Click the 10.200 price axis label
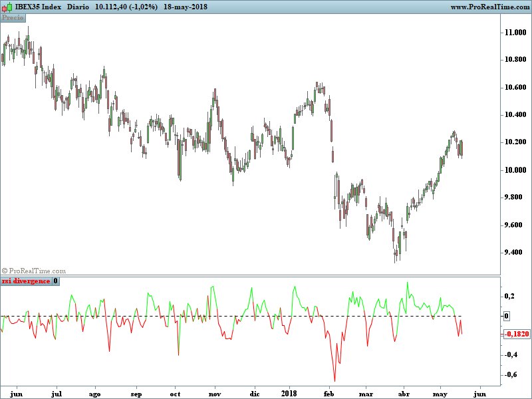 [515, 142]
